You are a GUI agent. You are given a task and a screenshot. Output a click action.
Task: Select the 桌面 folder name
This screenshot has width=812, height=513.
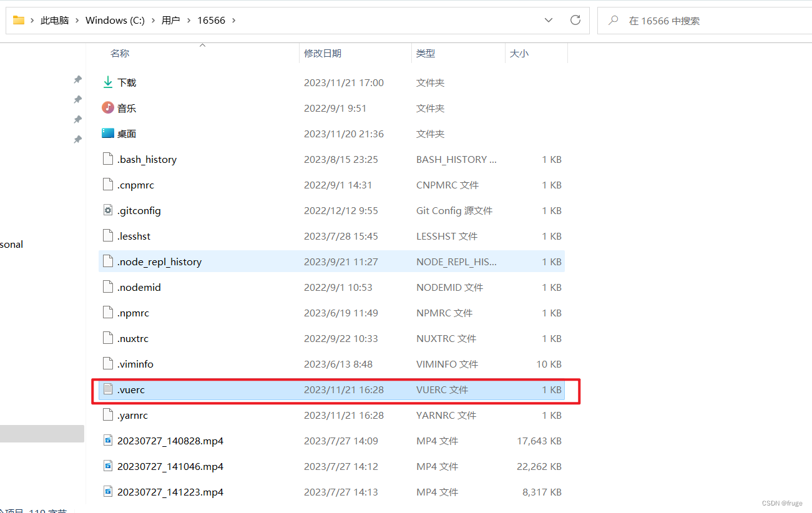coord(127,134)
